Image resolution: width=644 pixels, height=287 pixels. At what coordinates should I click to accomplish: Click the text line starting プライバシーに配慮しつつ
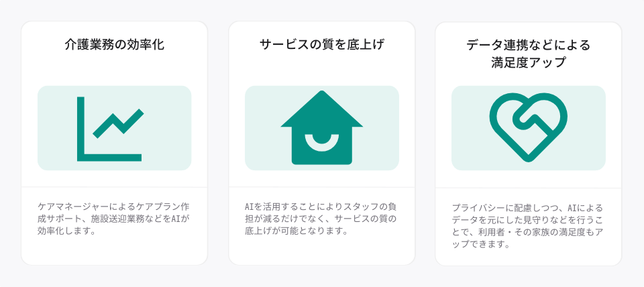(x=527, y=207)
